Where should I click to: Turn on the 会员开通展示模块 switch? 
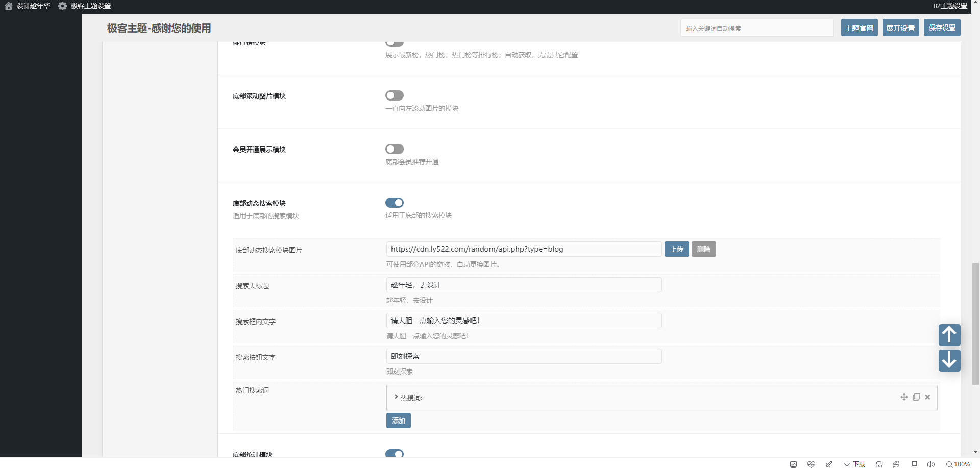[394, 149]
